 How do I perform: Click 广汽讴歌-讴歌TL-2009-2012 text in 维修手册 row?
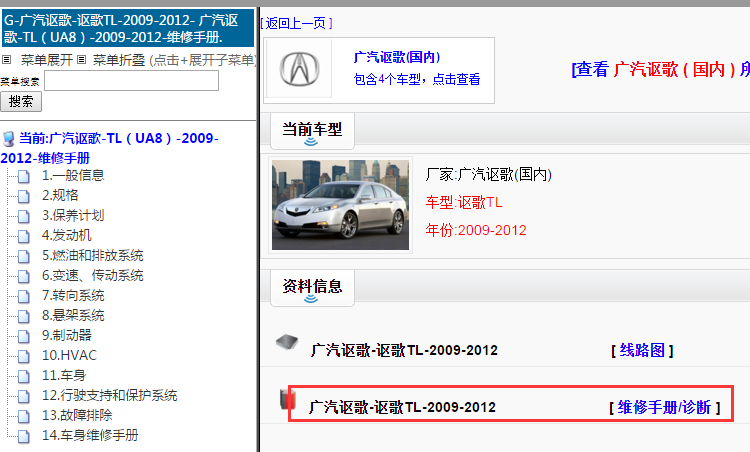(402, 408)
